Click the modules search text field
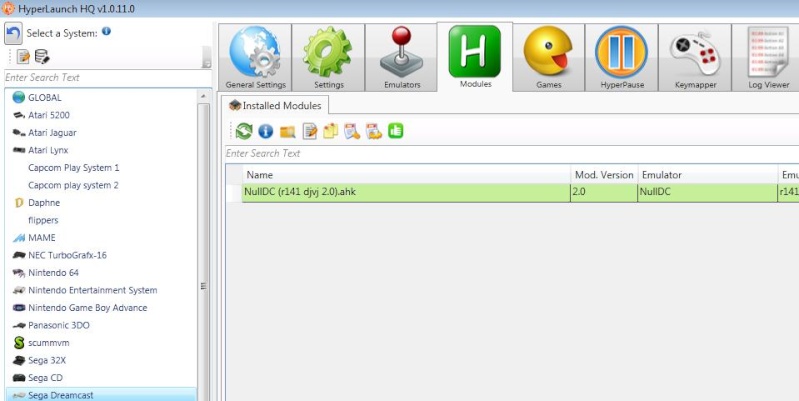 click(512, 153)
